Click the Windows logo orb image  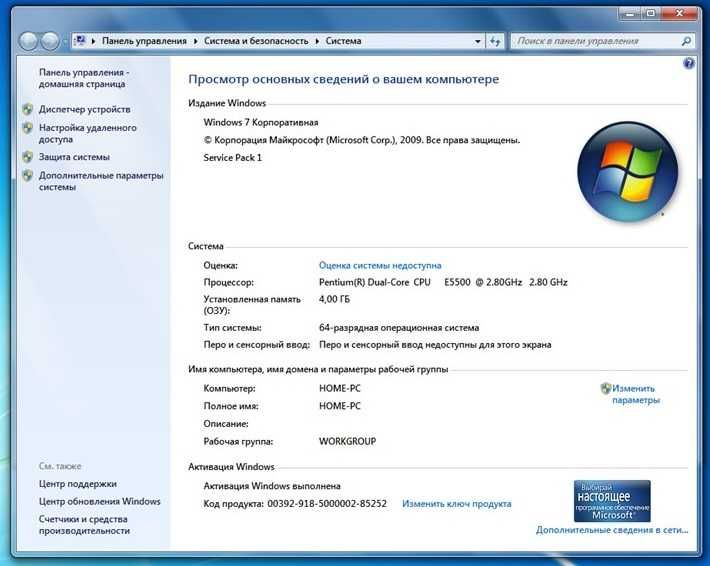pos(627,172)
